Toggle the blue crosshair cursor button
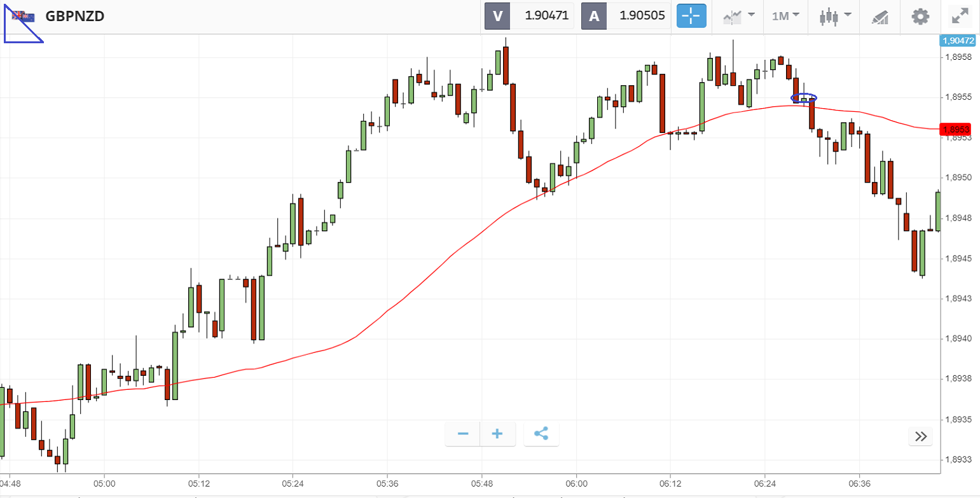This screenshot has width=980, height=498. pyautogui.click(x=691, y=16)
